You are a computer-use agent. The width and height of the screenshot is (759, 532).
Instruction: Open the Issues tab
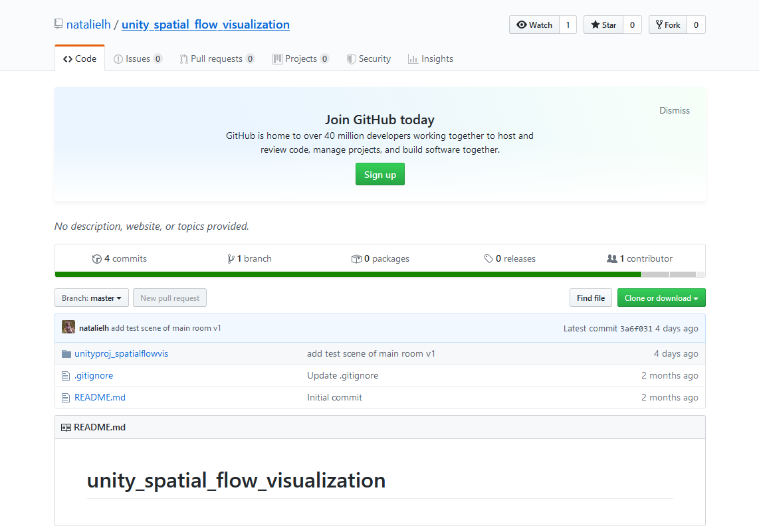(x=138, y=59)
